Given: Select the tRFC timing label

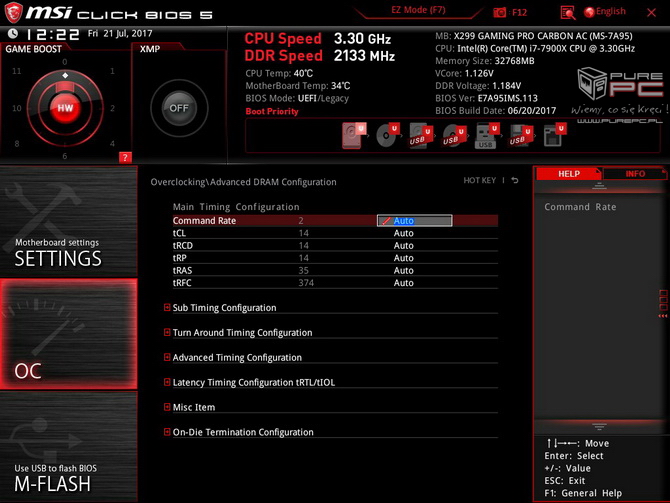Looking at the screenshot, I should [182, 282].
